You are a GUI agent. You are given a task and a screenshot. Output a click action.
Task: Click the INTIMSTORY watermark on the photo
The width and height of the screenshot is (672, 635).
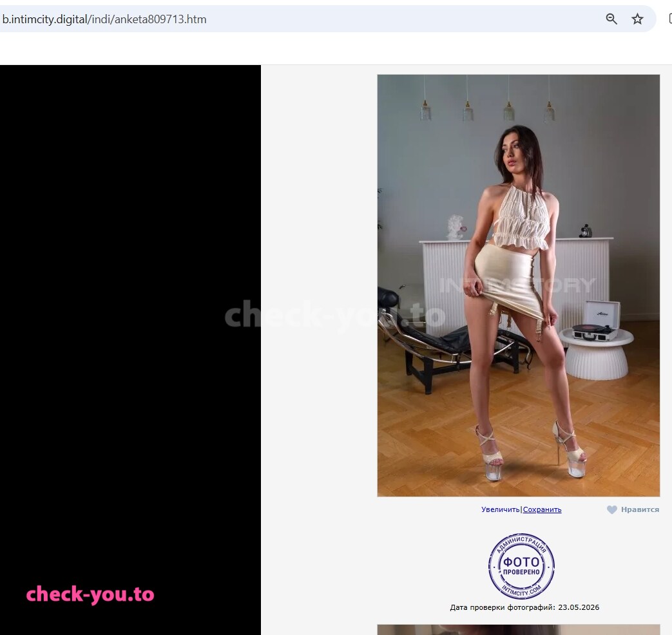(x=517, y=285)
